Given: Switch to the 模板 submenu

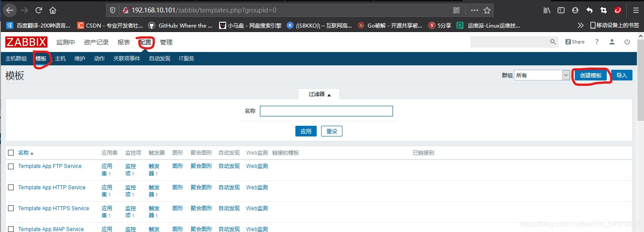Looking at the screenshot, I should [x=41, y=59].
